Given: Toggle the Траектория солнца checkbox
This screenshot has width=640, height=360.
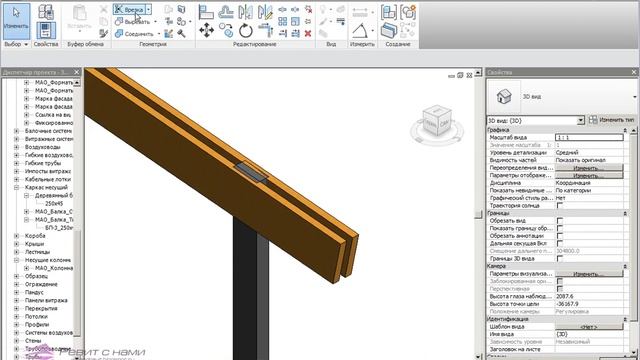Looking at the screenshot, I should (x=560, y=206).
